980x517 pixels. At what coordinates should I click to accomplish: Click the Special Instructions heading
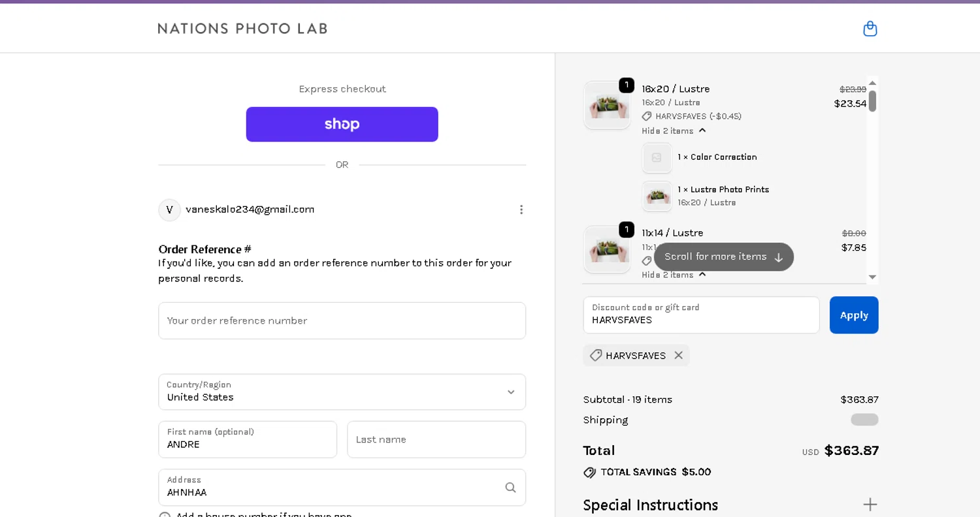coord(651,505)
